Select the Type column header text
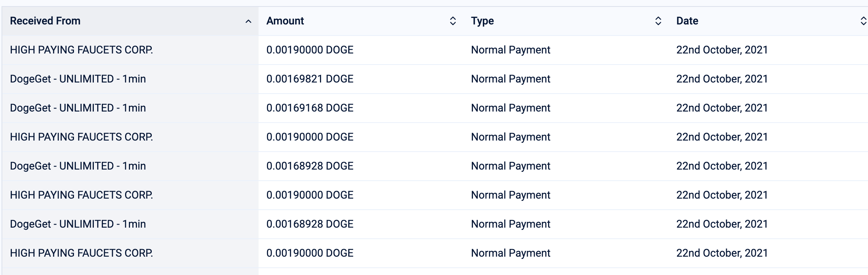 [482, 21]
